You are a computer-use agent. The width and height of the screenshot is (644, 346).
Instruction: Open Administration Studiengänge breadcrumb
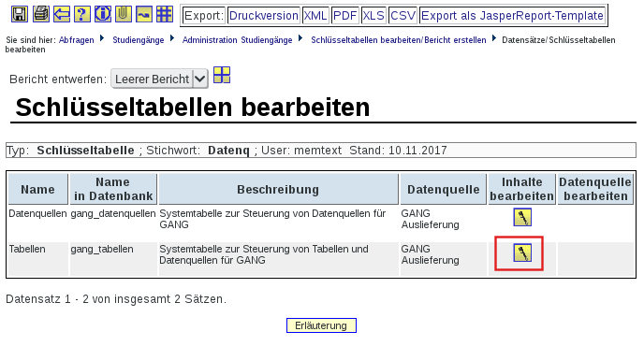pyautogui.click(x=237, y=40)
